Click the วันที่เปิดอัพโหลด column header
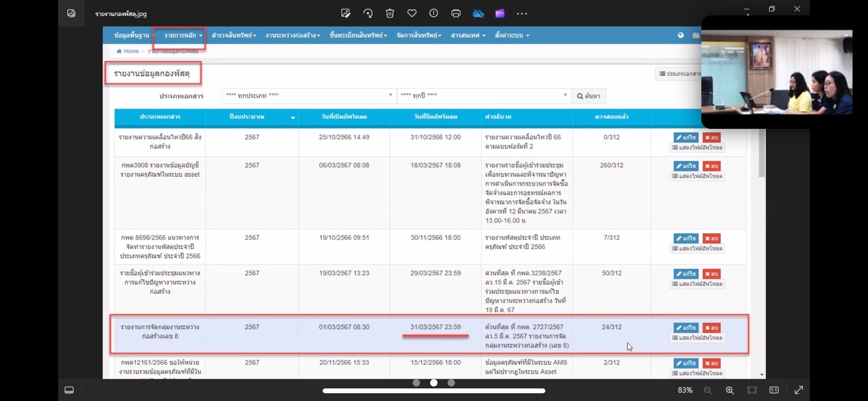This screenshot has height=401, width=868. click(x=344, y=117)
